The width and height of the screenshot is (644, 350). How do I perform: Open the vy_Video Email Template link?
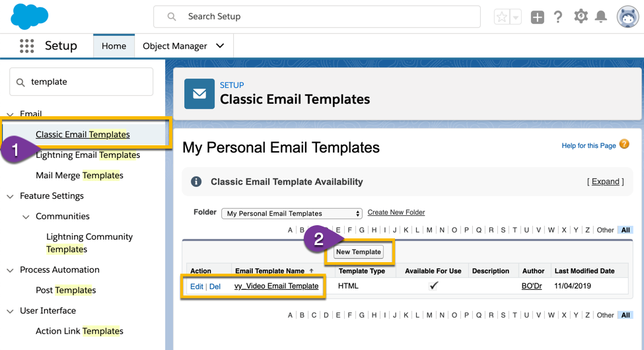[x=276, y=286]
